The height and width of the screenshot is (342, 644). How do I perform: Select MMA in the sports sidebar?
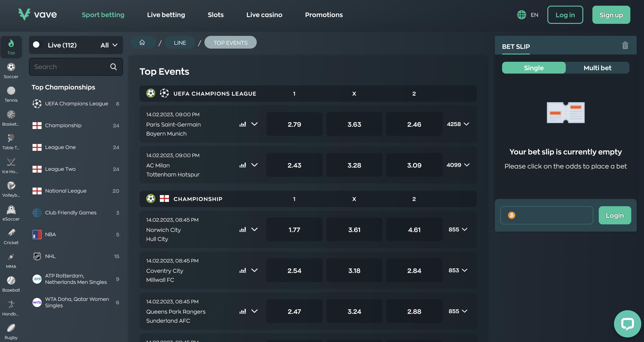[11, 261]
